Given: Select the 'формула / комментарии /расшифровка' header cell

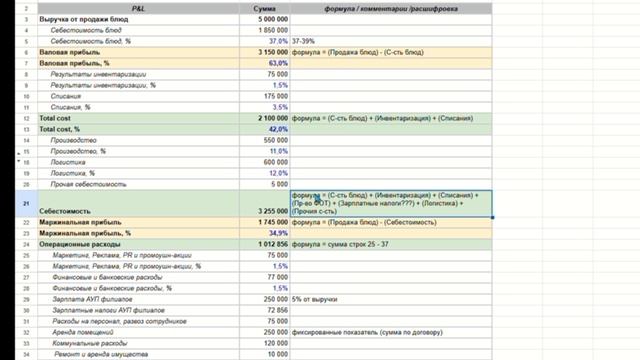Looking at the screenshot, I should (x=391, y=9).
